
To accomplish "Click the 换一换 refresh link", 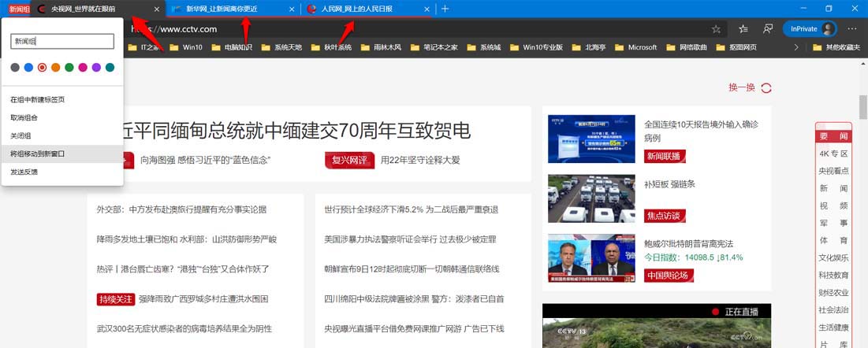I will [x=750, y=87].
